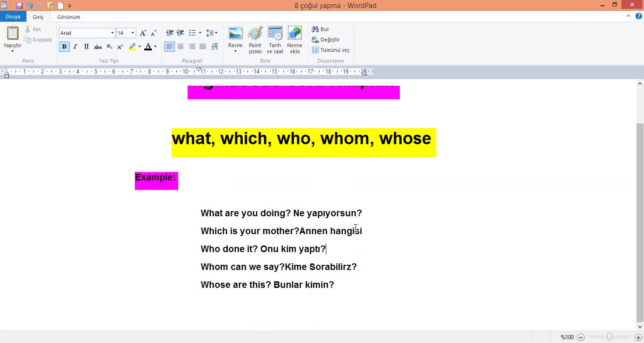This screenshot has width=644, height=343.
Task: Apply the font text color A
Action: [148, 47]
